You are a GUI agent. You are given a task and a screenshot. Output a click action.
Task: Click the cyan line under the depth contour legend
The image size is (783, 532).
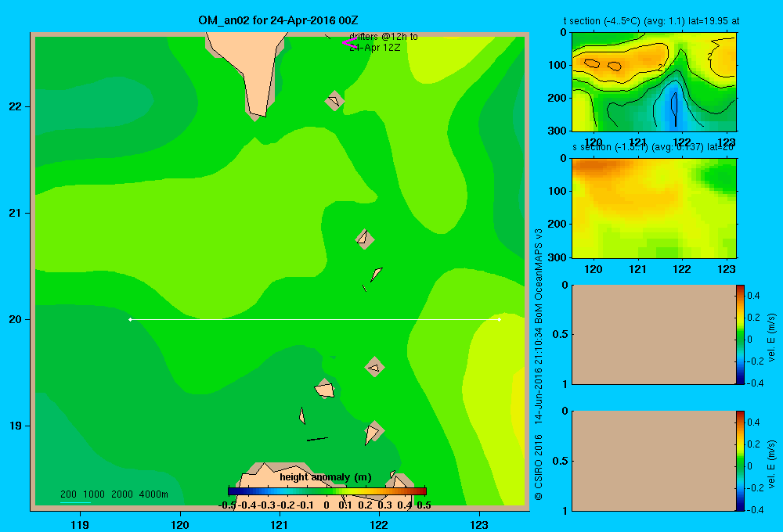pos(75,502)
